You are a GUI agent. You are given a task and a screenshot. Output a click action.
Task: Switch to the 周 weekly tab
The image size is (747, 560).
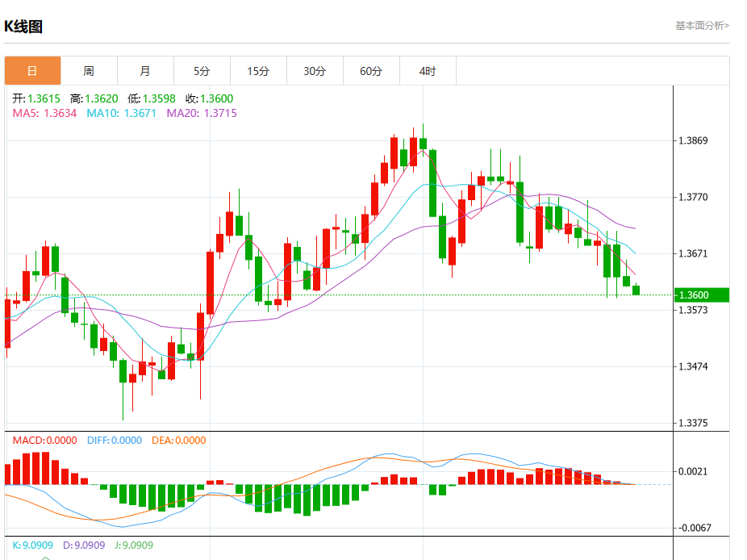pos(89,71)
